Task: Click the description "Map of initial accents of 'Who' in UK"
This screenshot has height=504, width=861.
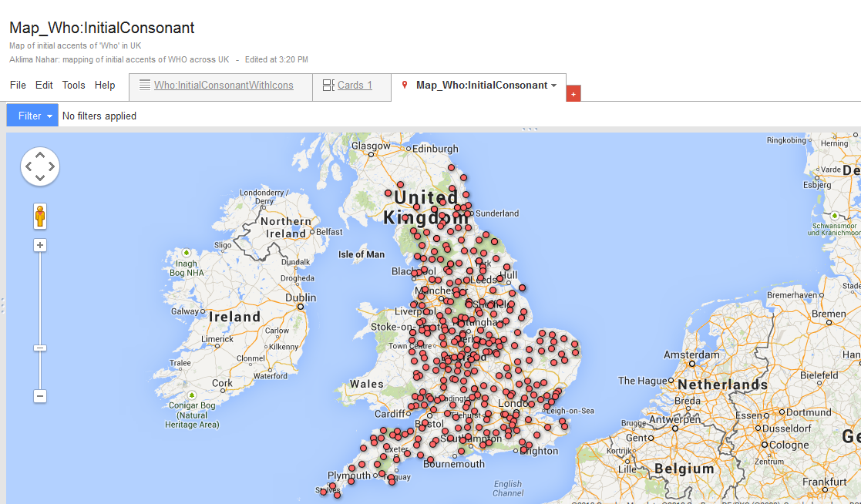Action: point(76,45)
